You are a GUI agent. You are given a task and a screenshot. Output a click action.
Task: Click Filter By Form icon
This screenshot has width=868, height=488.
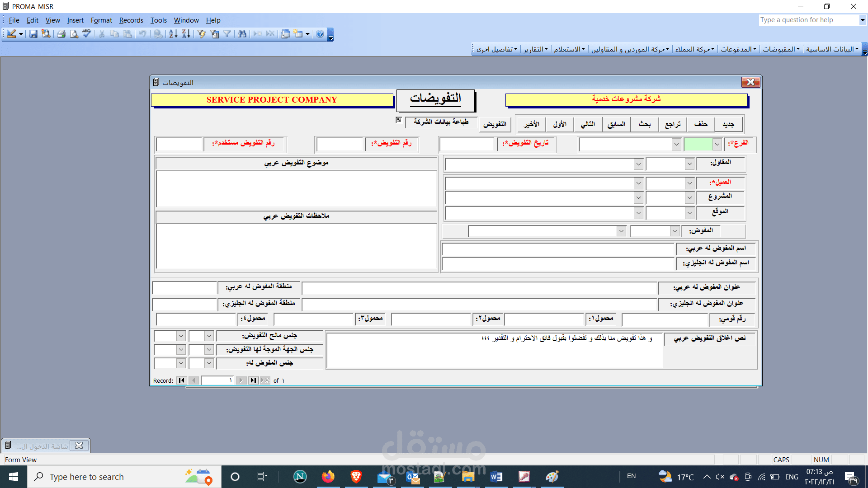pos(214,34)
